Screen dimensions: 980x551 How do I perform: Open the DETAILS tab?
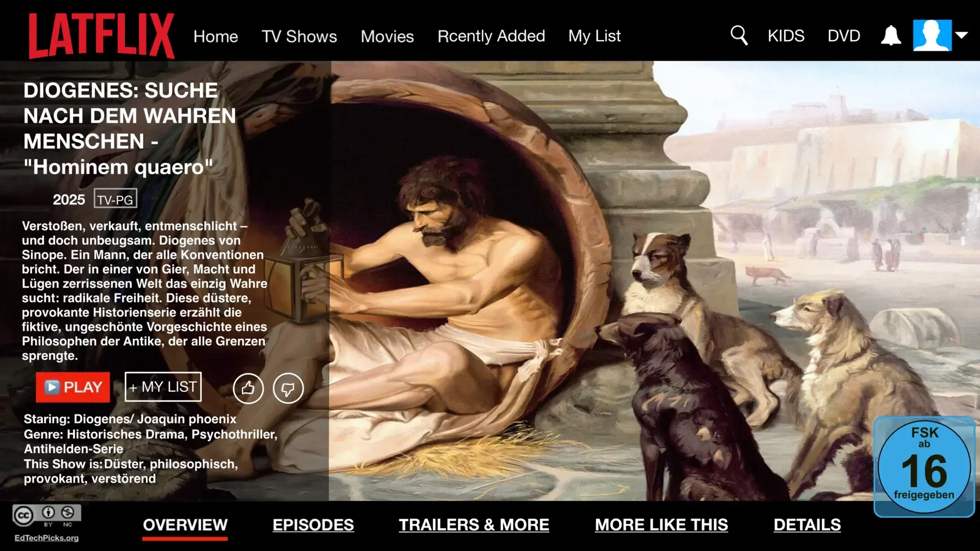click(807, 525)
